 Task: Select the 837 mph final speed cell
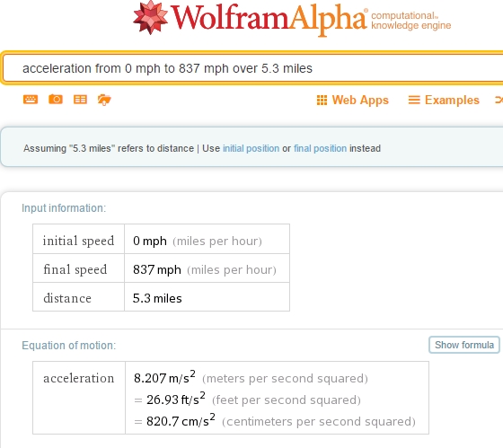click(x=207, y=269)
